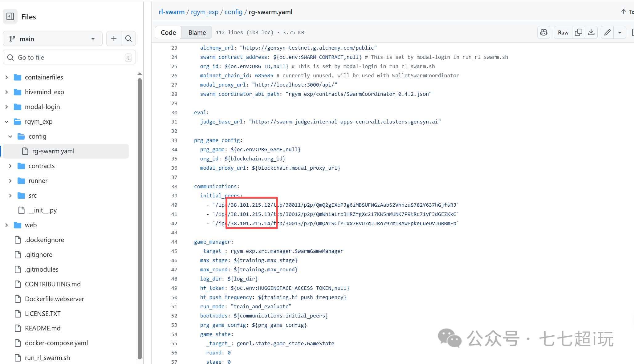Viewport: 634px width, 364px height.
Task: Expand the containerfiles folder
Action: [x=6, y=77]
